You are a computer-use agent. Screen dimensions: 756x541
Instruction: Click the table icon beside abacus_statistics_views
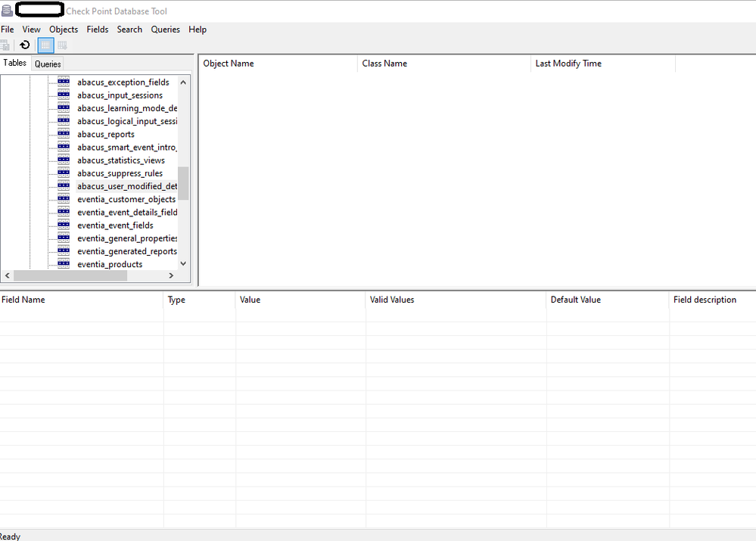[x=64, y=160]
